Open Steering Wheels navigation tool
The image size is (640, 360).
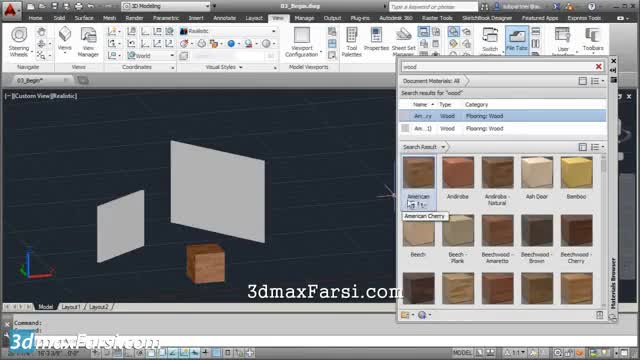(19, 42)
